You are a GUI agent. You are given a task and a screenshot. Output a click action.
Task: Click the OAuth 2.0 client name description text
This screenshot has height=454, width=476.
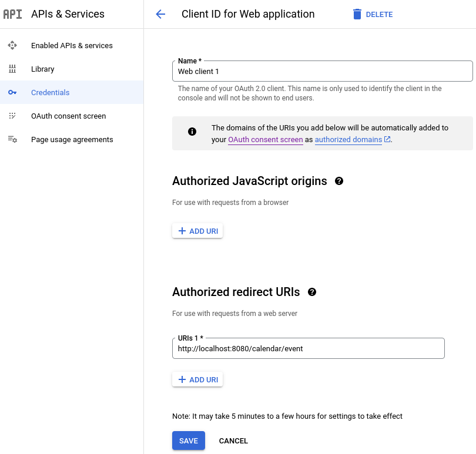click(x=310, y=93)
